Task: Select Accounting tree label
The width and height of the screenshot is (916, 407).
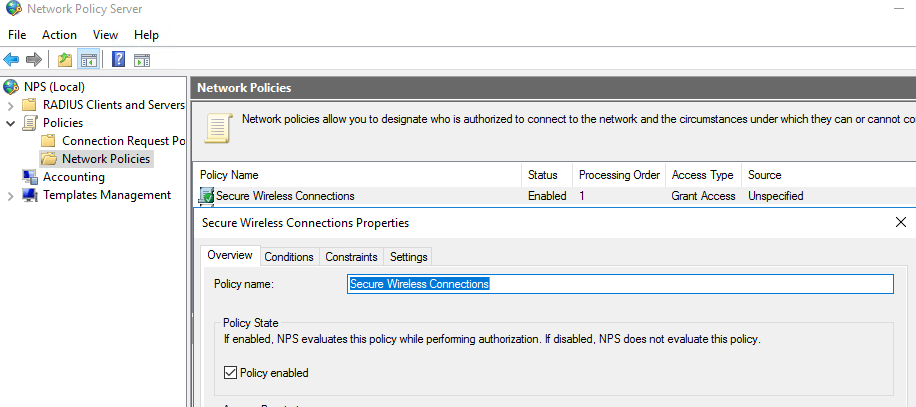Action: pos(74,177)
